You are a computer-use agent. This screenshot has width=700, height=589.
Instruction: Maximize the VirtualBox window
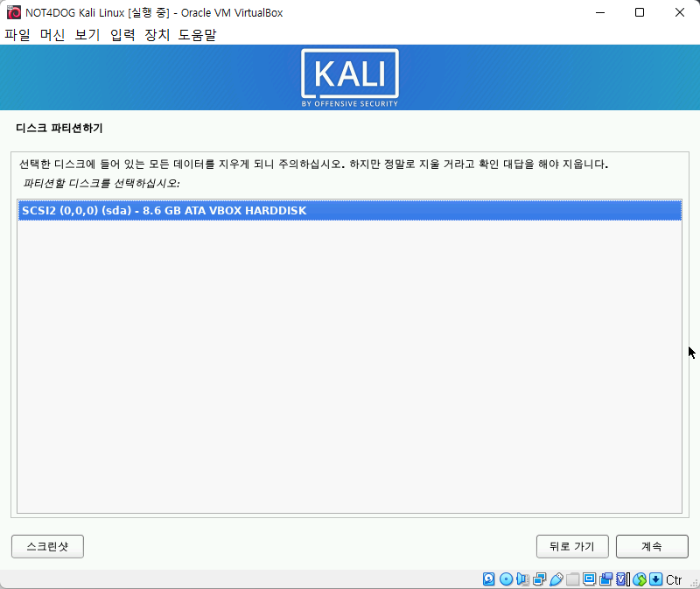(640, 12)
